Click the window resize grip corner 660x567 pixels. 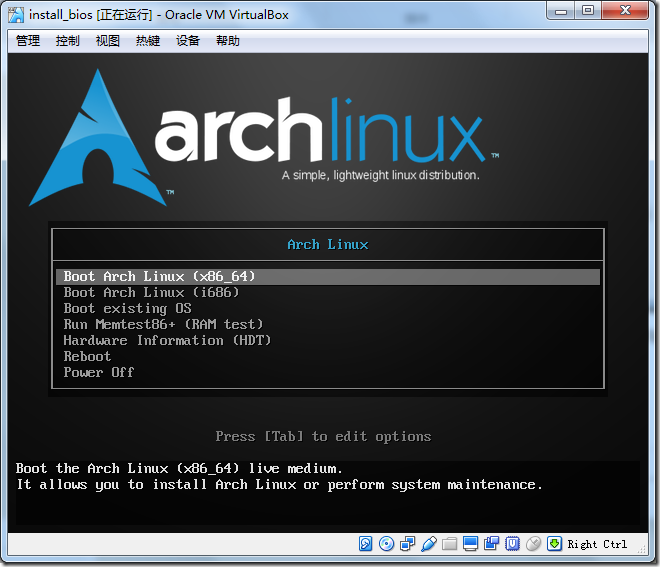(642, 549)
